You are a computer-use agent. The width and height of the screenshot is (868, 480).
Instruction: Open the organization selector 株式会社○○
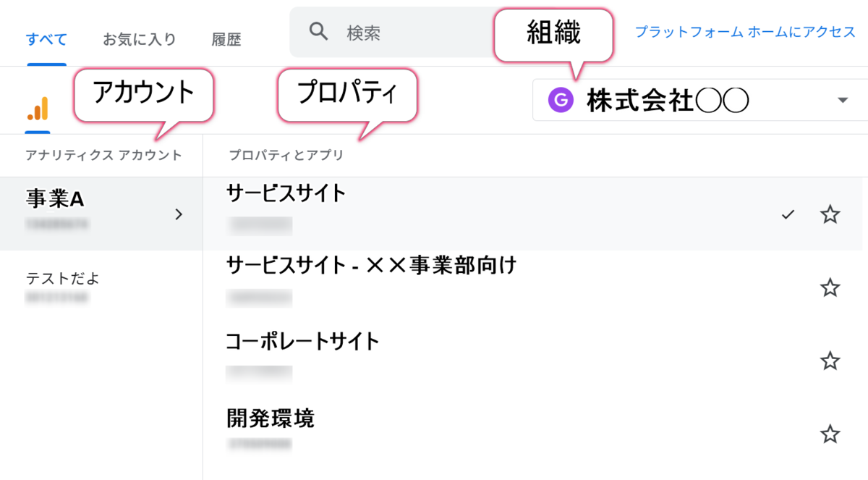click(700, 100)
